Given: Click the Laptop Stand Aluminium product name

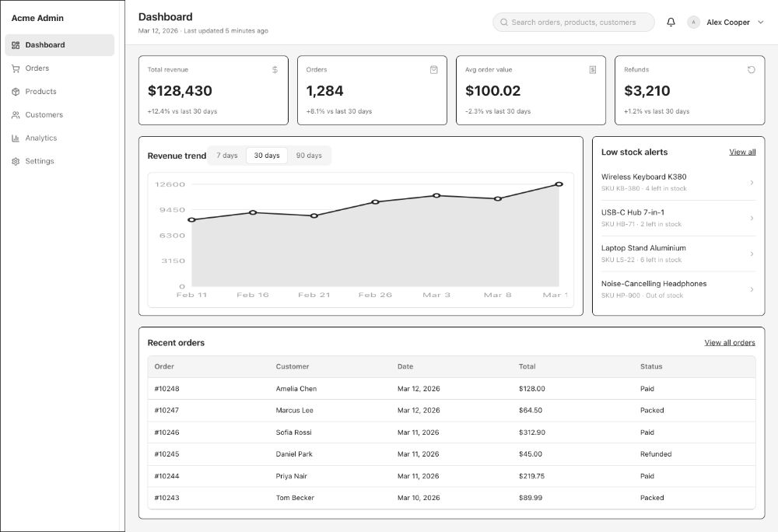Looking at the screenshot, I should pyautogui.click(x=643, y=248).
